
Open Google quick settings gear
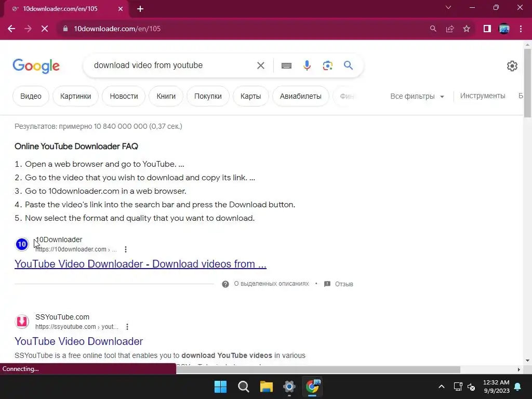(x=512, y=66)
